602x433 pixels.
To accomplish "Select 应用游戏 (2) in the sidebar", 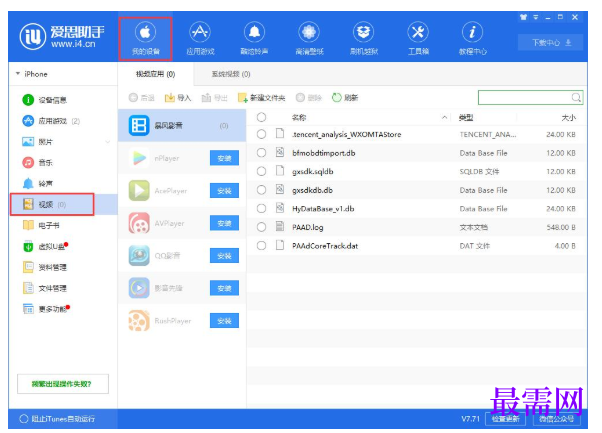I will click(x=52, y=121).
